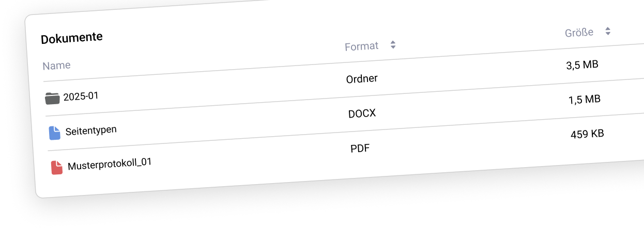Open the 2025-01 folder by its name

81,96
